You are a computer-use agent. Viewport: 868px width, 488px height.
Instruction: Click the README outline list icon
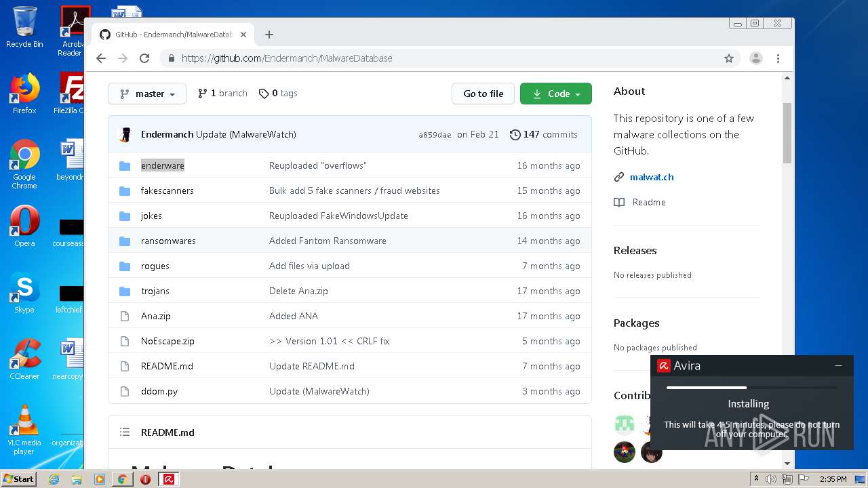coord(125,432)
